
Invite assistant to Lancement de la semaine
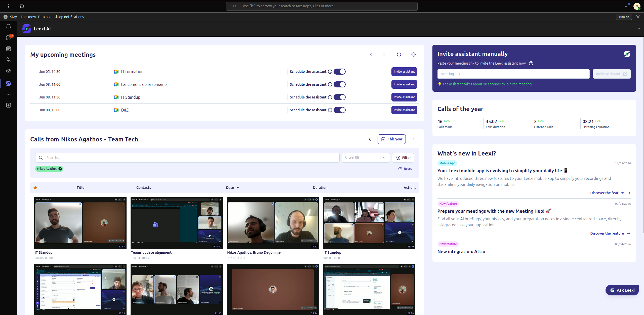[x=404, y=84]
